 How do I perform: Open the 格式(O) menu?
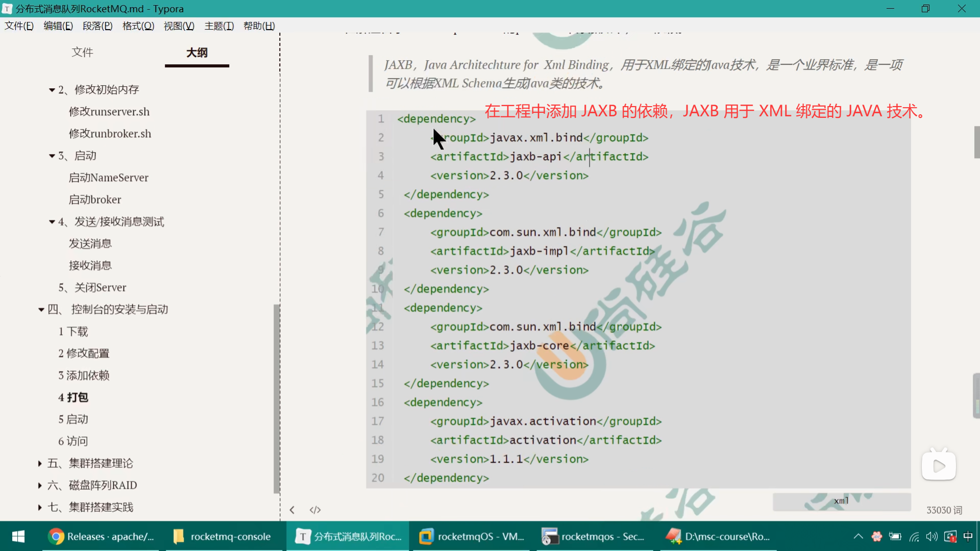tap(138, 26)
